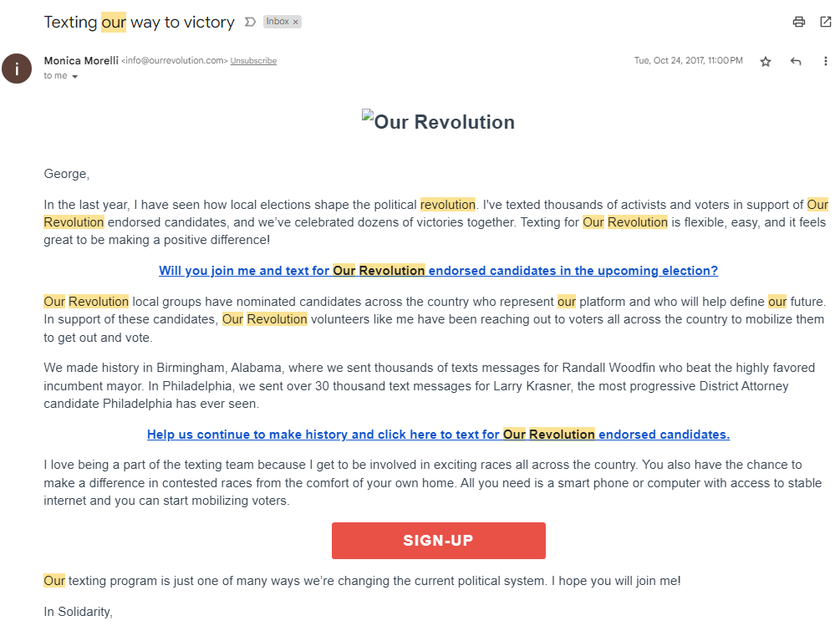840x631 pixels.
Task: Open the three-dot more options menu
Action: (826, 61)
